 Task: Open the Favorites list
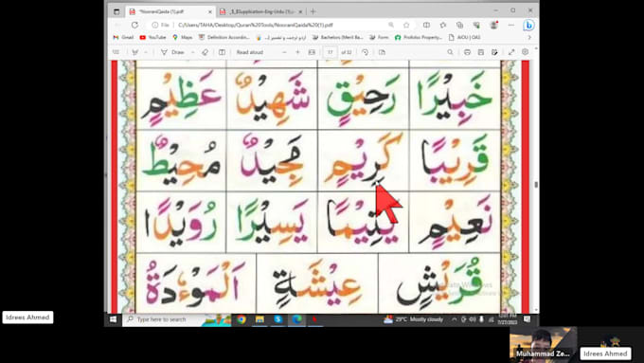pyautogui.click(x=443, y=25)
